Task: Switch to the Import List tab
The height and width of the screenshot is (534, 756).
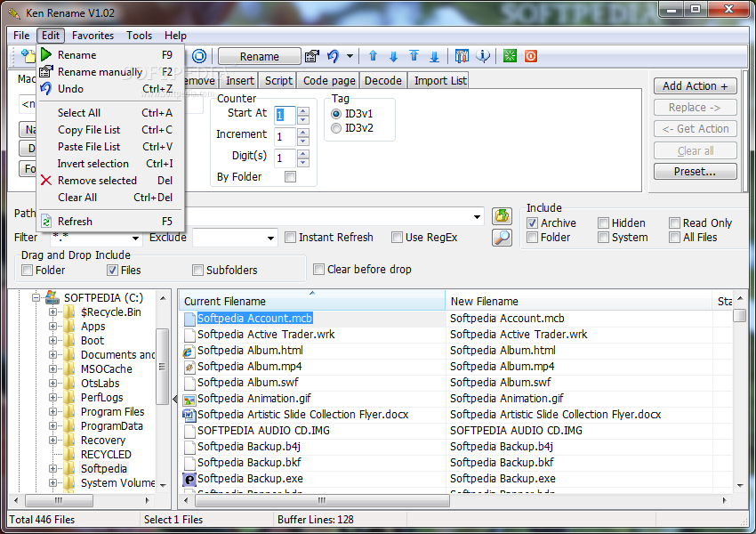Action: pos(439,81)
